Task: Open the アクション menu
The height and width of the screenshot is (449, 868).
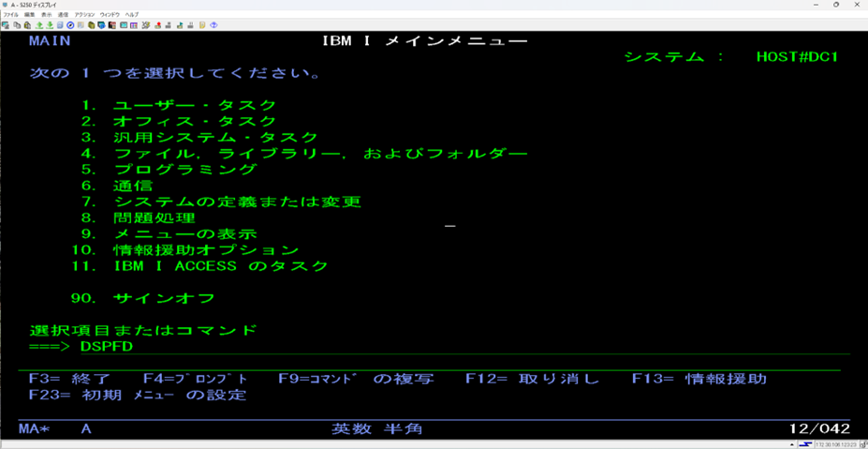Action: (84, 14)
